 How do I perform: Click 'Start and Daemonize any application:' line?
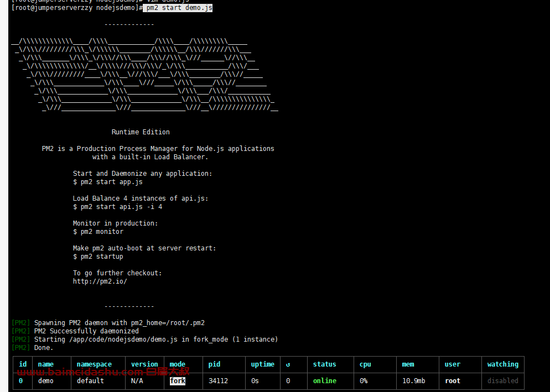pos(142,173)
